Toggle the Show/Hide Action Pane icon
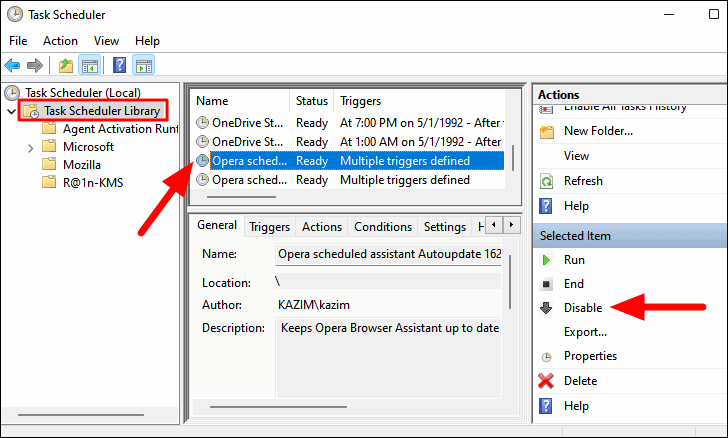This screenshot has height=438, width=728. [x=143, y=65]
